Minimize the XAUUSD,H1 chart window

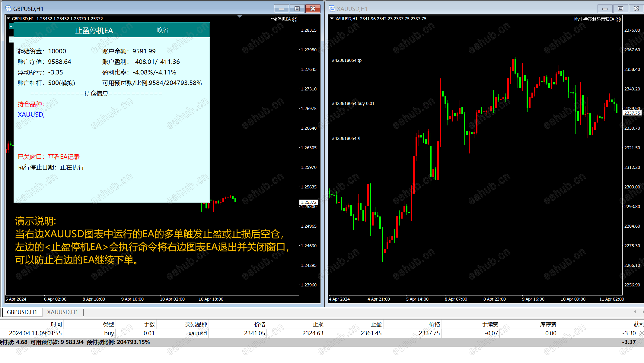[605, 8]
